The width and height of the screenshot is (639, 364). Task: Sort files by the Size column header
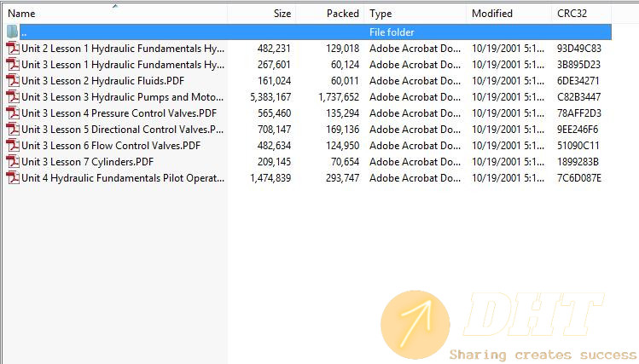[262, 14]
